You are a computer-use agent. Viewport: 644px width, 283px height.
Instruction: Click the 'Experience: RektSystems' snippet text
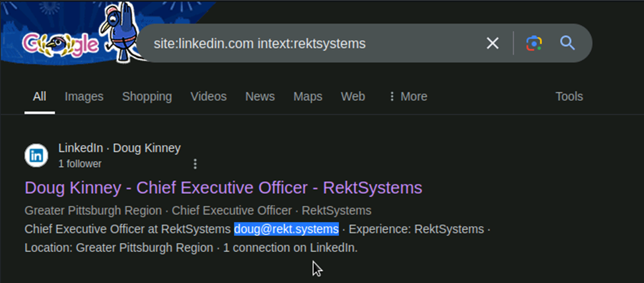point(417,229)
